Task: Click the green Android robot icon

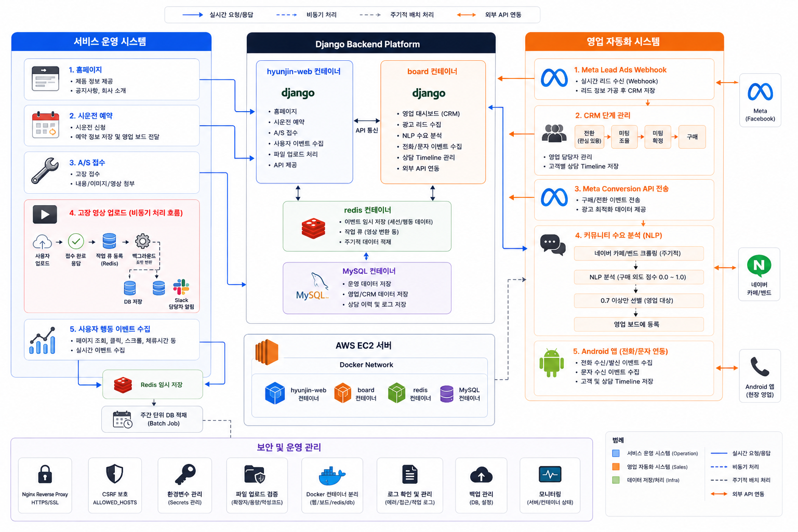Action: coord(552,363)
